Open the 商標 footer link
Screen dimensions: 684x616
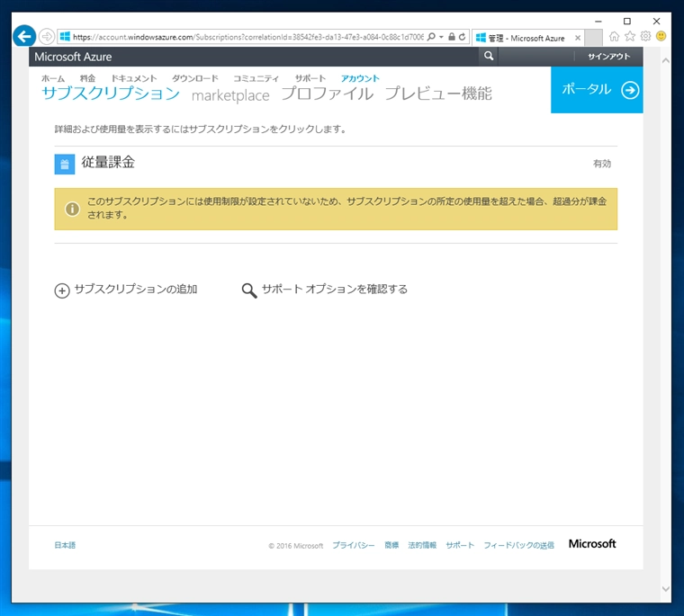[391, 545]
